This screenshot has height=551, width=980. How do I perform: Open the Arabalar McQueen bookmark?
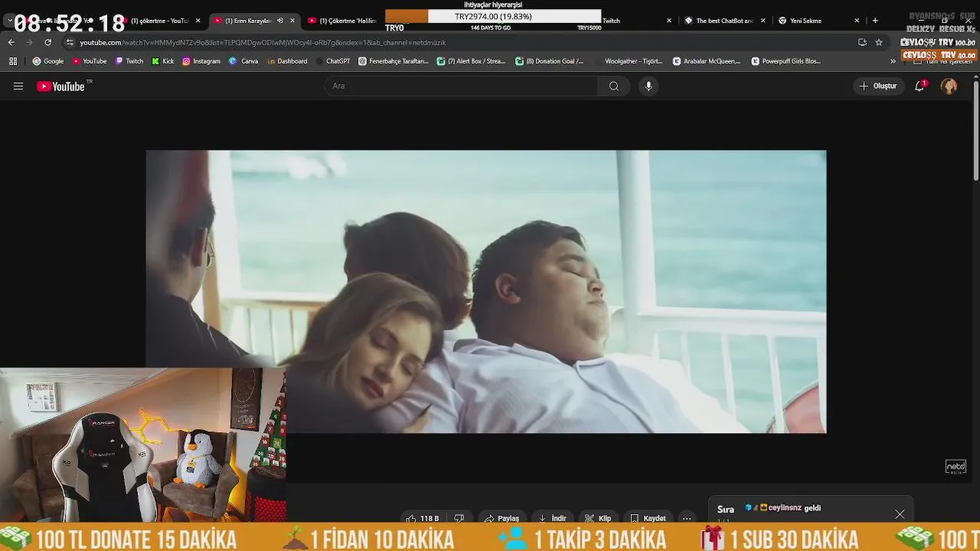pos(707,61)
